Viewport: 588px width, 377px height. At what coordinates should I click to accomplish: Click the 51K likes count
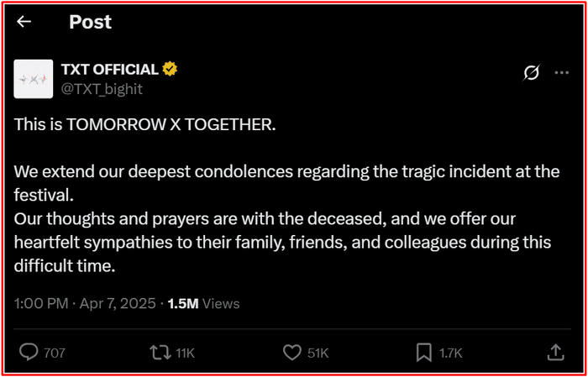point(318,353)
